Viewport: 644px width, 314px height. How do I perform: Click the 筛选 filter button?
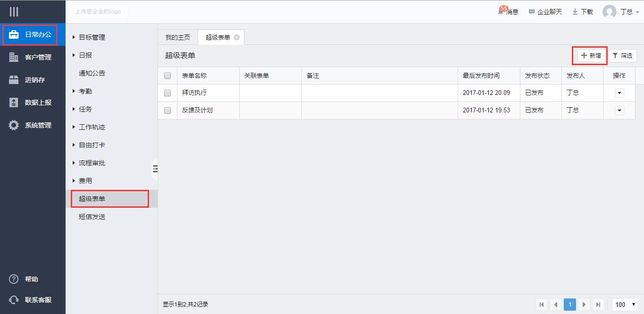[x=622, y=56]
